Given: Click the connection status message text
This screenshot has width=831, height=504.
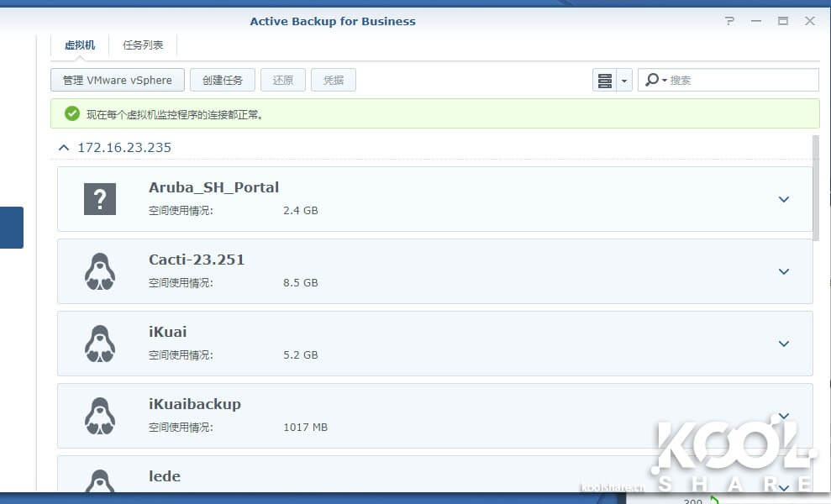Looking at the screenshot, I should pyautogui.click(x=175, y=114).
